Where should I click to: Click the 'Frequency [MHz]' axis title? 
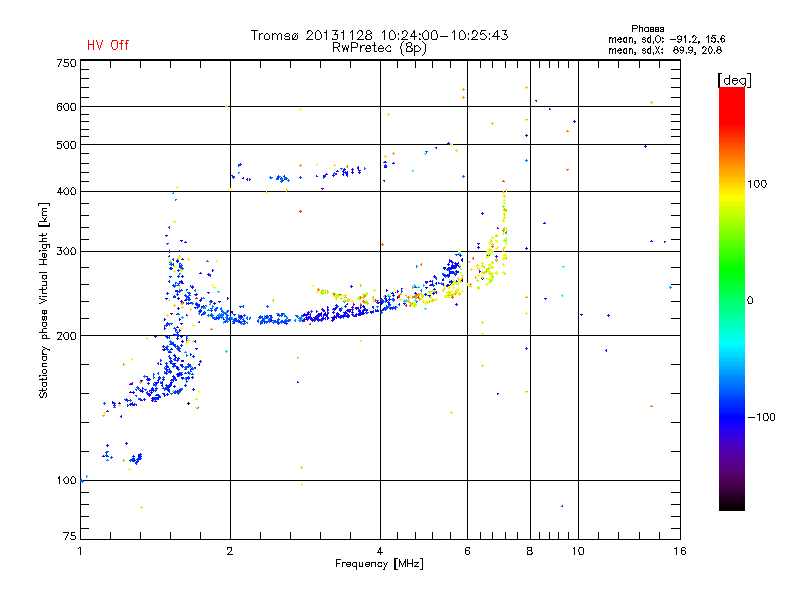coord(379,564)
